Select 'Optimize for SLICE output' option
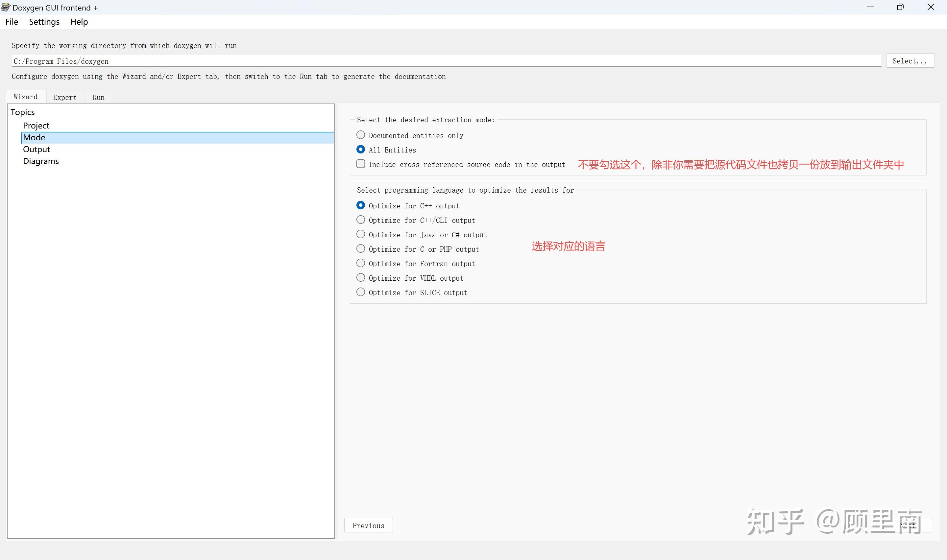 [x=361, y=292]
